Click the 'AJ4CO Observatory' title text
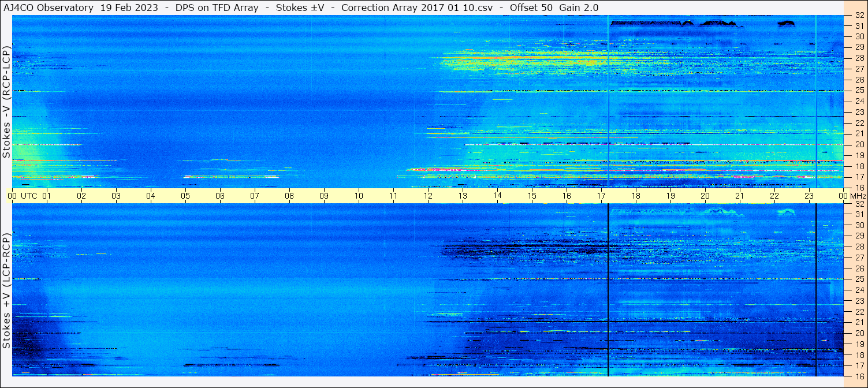 coord(48,8)
